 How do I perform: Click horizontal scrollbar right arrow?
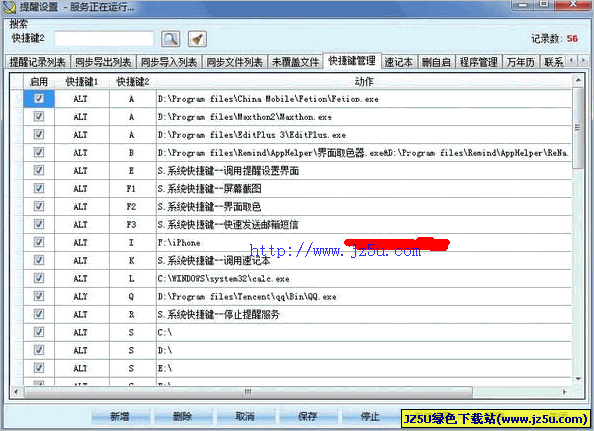(564, 392)
